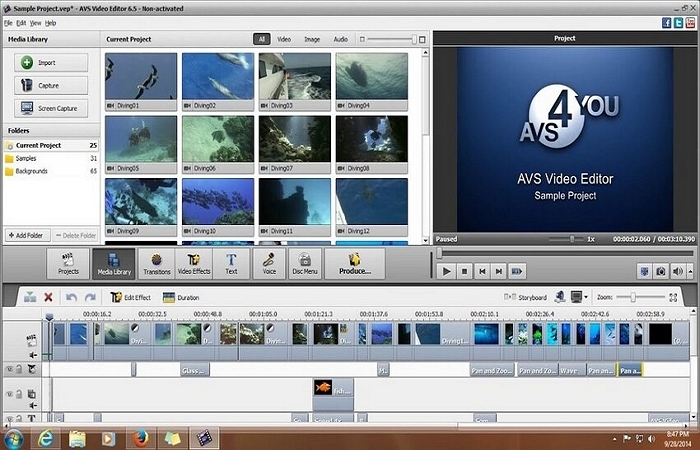Click the Produce button
Viewport: 700px width, 450px height.
pyautogui.click(x=355, y=264)
